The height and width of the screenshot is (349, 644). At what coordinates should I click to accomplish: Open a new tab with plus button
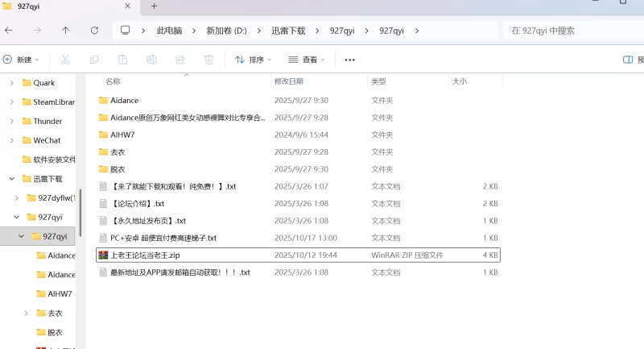[154, 6]
